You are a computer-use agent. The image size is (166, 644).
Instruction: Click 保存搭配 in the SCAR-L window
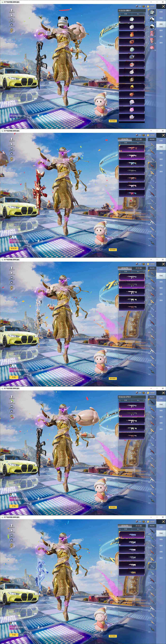coord(113,250)
